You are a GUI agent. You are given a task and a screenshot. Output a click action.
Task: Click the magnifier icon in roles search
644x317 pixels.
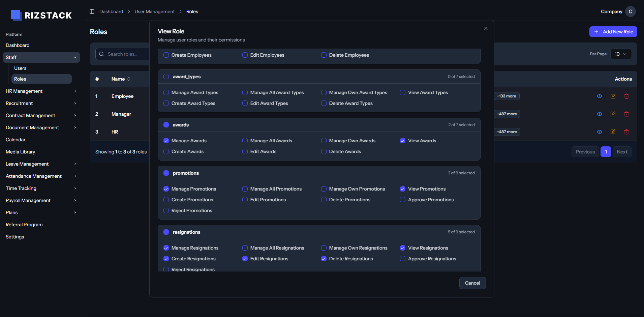(101, 54)
